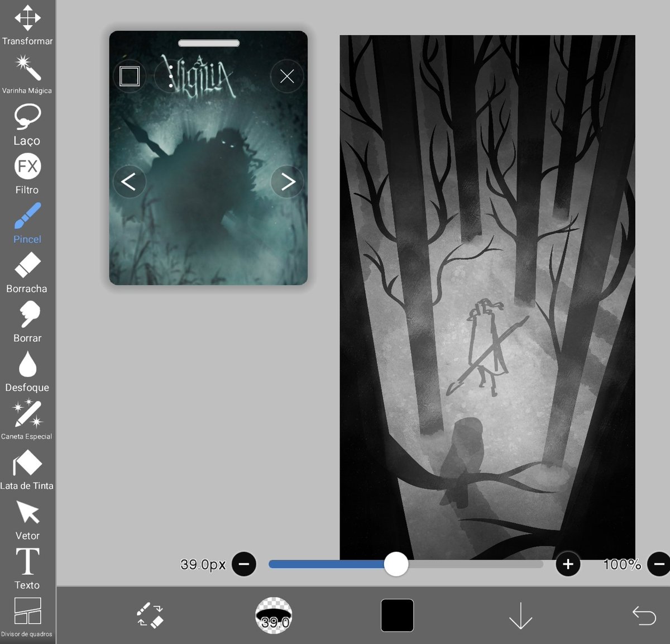Select the Desfoque blur tool
The image size is (670, 644).
(x=27, y=371)
